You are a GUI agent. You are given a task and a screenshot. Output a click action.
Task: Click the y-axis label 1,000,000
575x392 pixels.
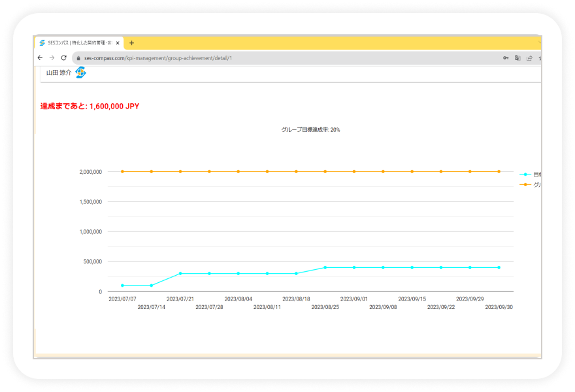click(91, 232)
